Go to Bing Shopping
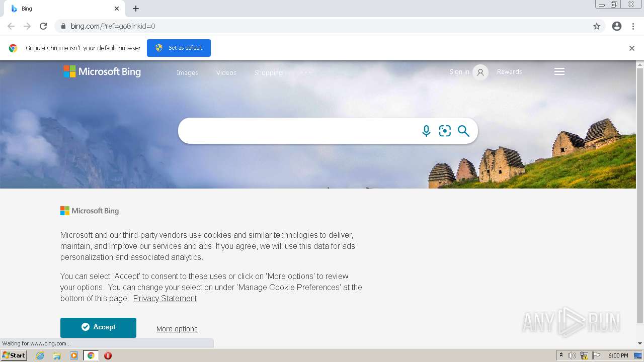 [x=269, y=73]
